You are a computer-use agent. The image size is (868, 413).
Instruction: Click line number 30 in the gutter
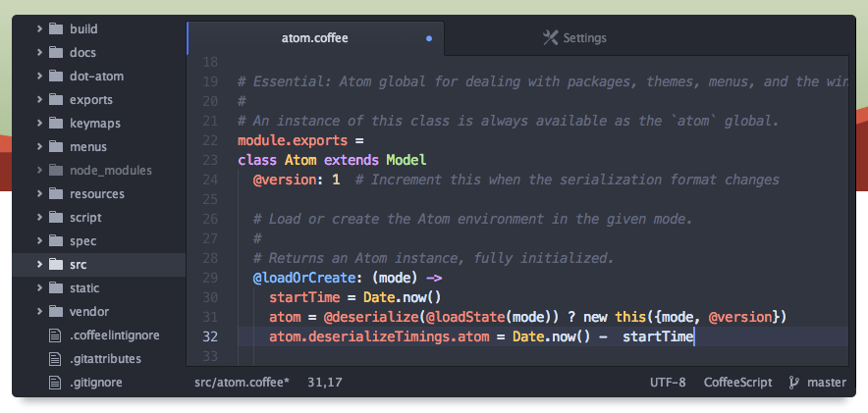(x=209, y=297)
